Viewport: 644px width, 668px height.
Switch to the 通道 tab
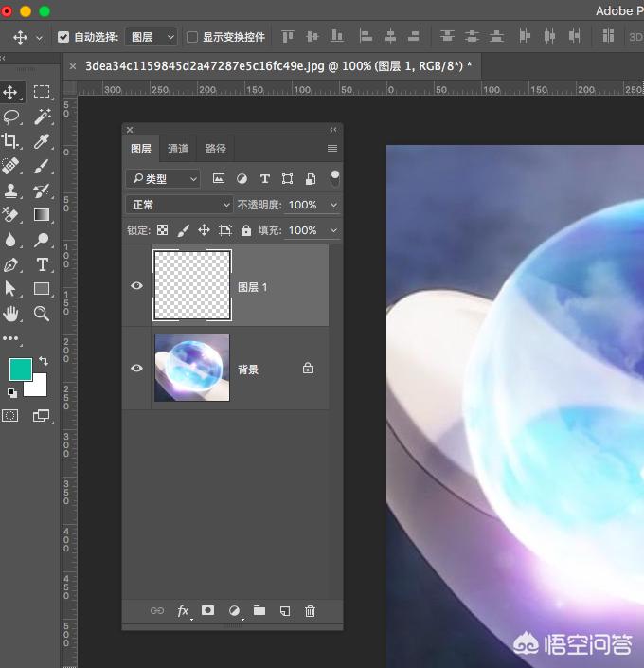[x=178, y=149]
